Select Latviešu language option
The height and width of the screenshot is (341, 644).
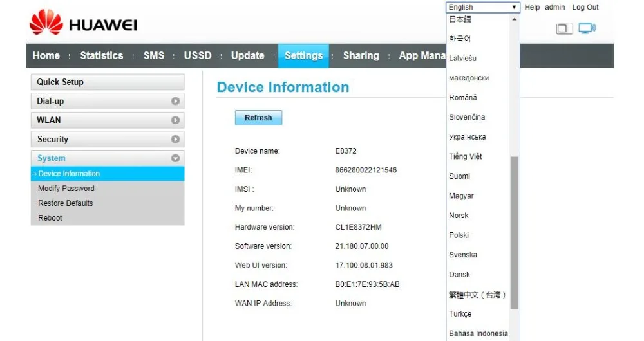(x=463, y=59)
